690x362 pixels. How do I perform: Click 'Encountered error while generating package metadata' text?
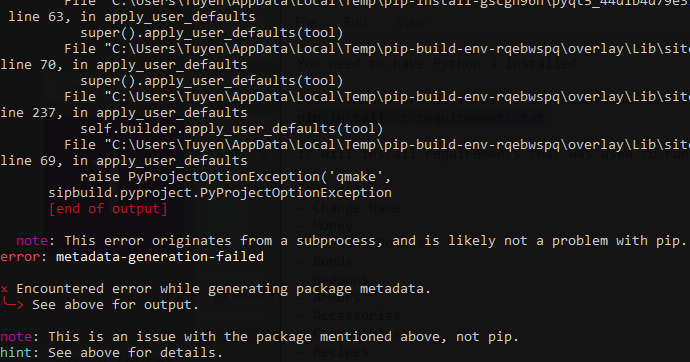(x=223, y=289)
